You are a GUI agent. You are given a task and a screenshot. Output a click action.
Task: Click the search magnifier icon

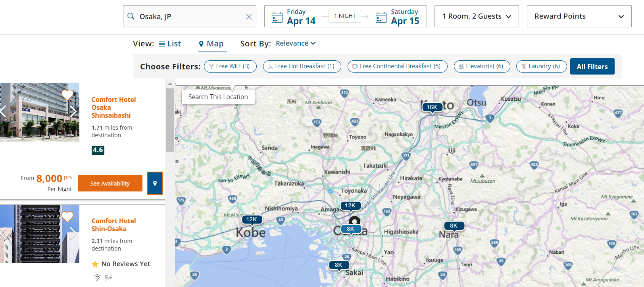pos(131,16)
